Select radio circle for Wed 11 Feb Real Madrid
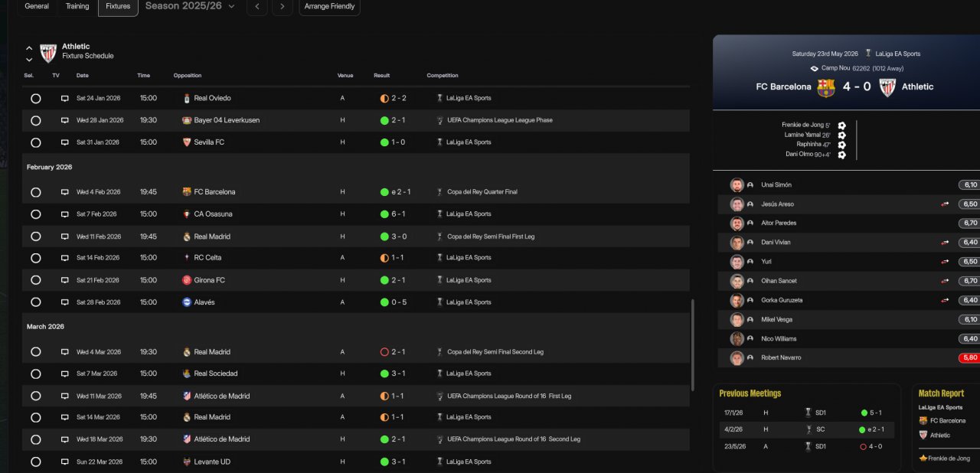Screen dimensions: 980x473 (35, 237)
